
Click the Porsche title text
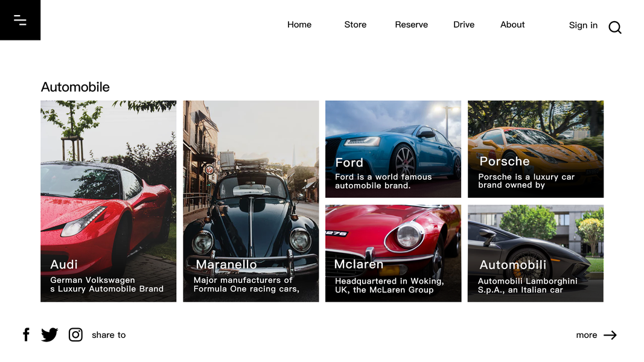pos(505,161)
